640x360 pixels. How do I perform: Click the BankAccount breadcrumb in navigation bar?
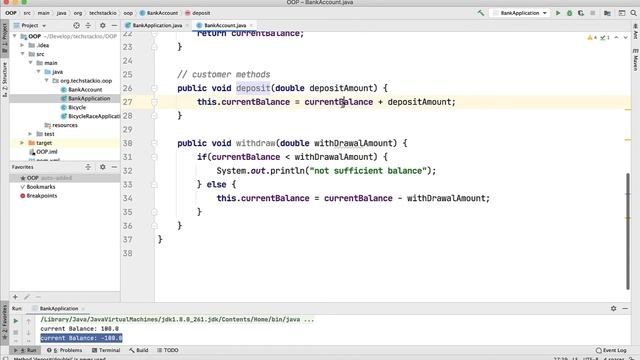(x=159, y=13)
